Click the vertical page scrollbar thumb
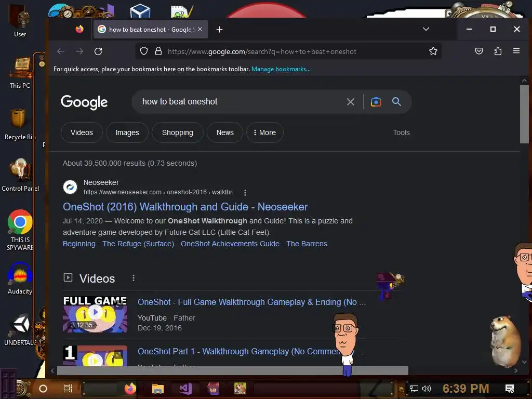This screenshot has height=399, width=532. [x=524, y=114]
